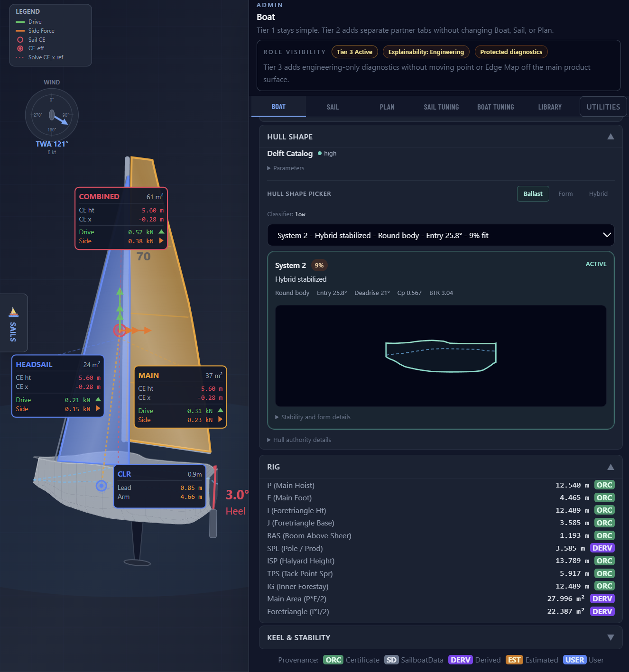629x672 pixels.
Task: Click the Sail CE marker on the sail plan
Action: (119, 331)
